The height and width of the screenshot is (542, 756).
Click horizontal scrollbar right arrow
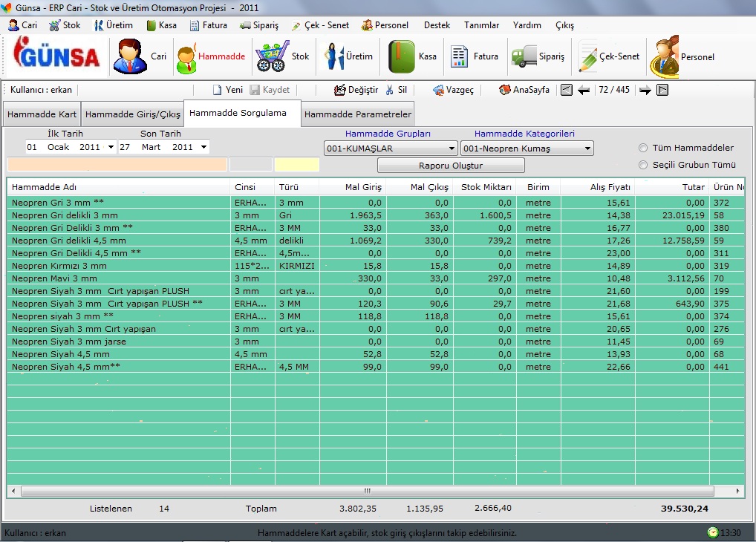737,491
